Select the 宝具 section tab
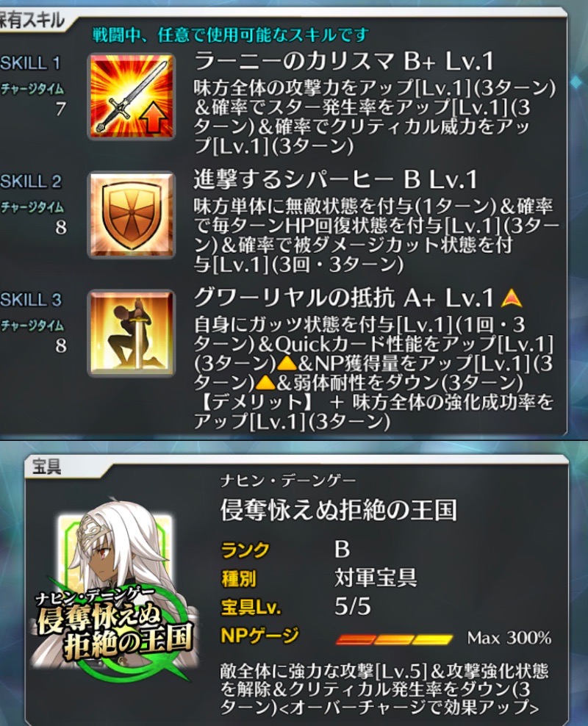 46,467
